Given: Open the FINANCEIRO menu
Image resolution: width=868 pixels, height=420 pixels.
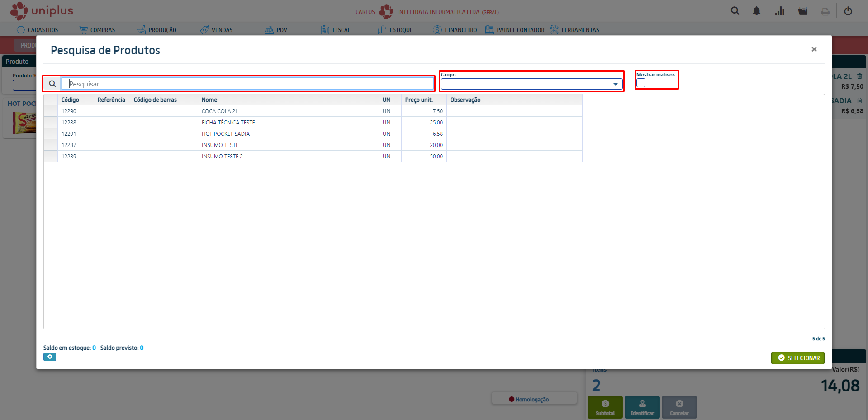Looking at the screenshot, I should (455, 30).
